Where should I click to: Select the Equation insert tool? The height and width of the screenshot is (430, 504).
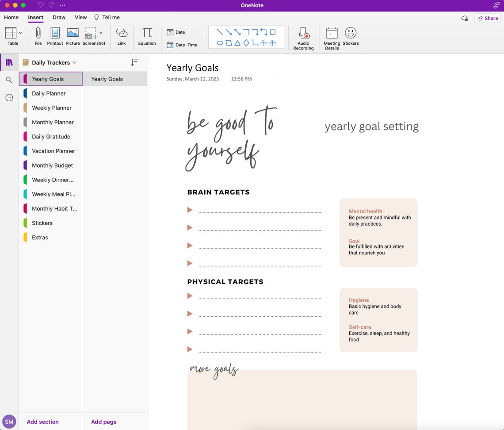147,37
